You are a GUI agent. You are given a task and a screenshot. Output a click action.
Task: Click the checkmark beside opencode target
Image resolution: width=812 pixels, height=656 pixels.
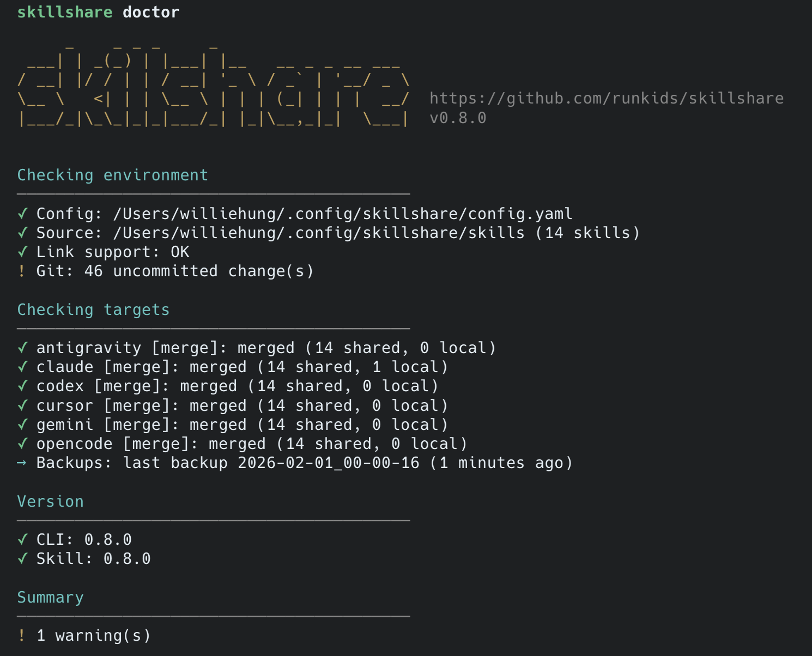pyautogui.click(x=22, y=444)
